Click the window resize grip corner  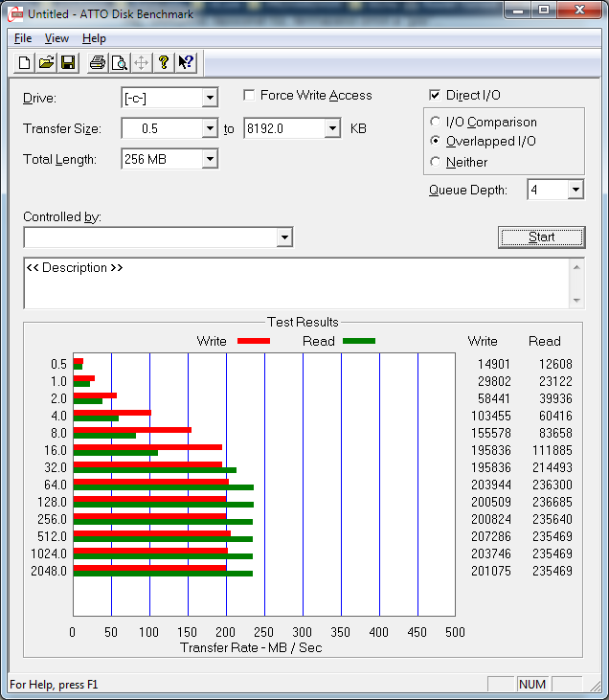[x=595, y=685]
